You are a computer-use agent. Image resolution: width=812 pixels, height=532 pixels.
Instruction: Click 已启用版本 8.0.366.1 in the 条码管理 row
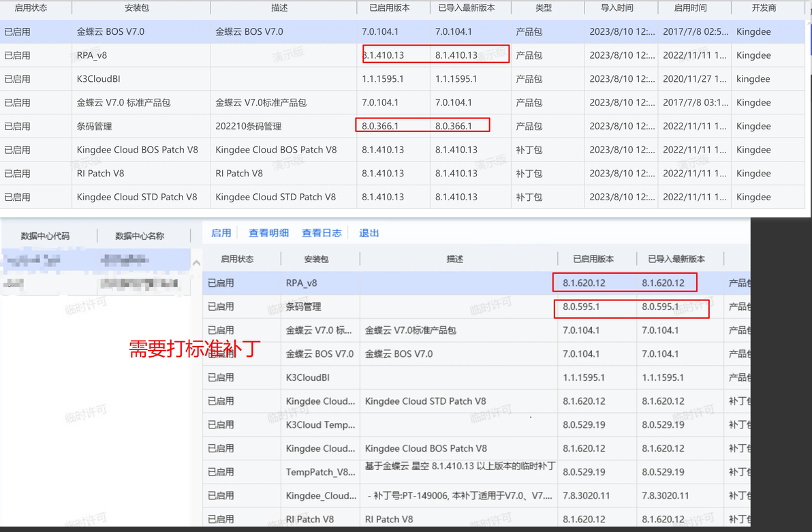coord(380,127)
